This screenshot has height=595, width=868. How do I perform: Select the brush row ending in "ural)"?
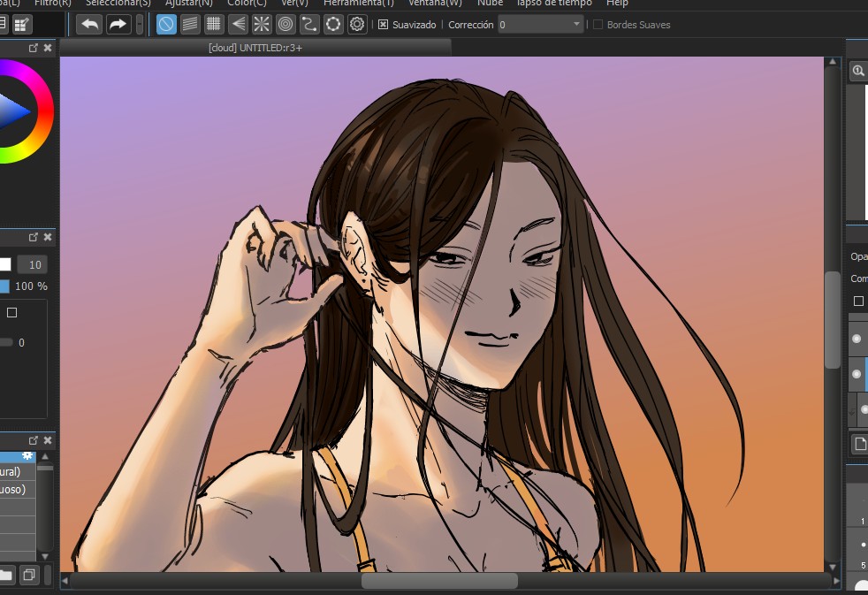[18, 471]
